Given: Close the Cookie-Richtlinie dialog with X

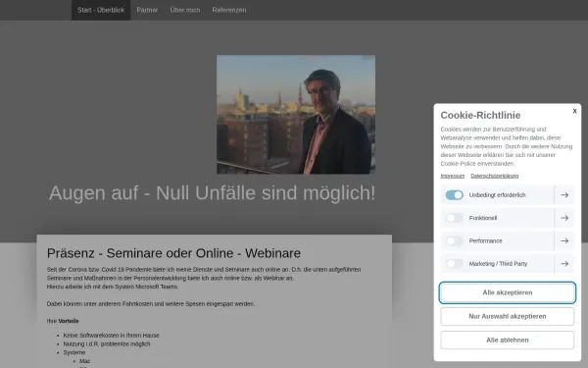Looking at the screenshot, I should coord(574,111).
